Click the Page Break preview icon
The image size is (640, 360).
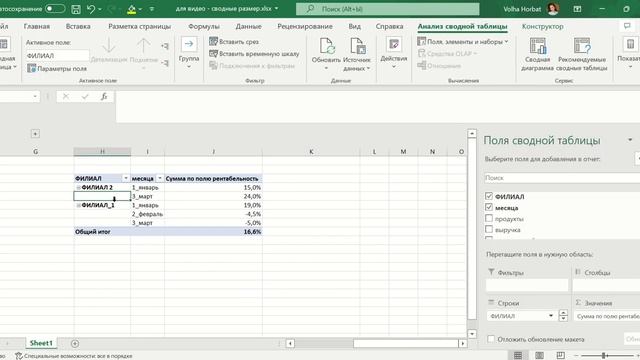[x=561, y=356]
